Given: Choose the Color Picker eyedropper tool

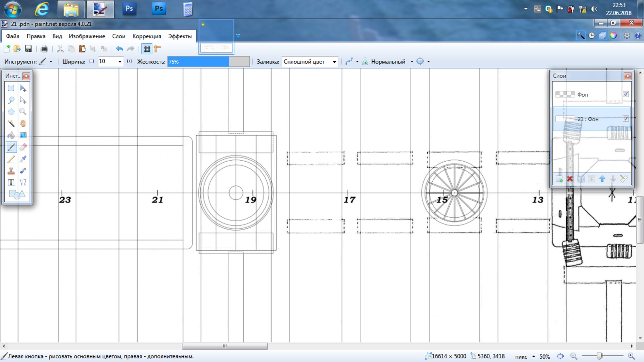Looking at the screenshot, I should click(23, 159).
